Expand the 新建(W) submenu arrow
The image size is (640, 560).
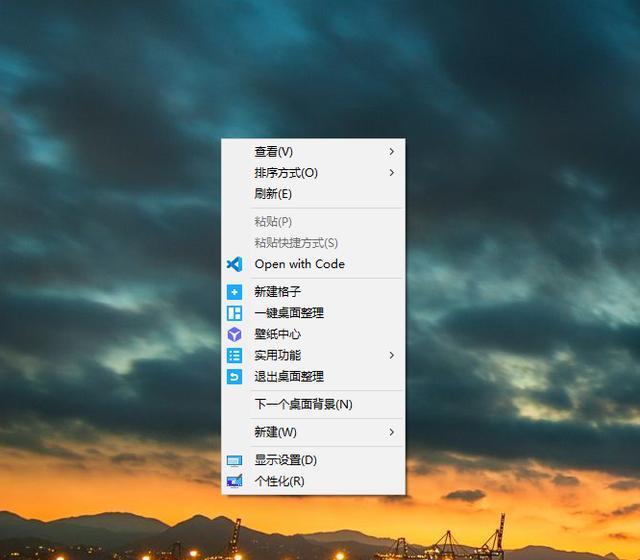[x=391, y=432]
